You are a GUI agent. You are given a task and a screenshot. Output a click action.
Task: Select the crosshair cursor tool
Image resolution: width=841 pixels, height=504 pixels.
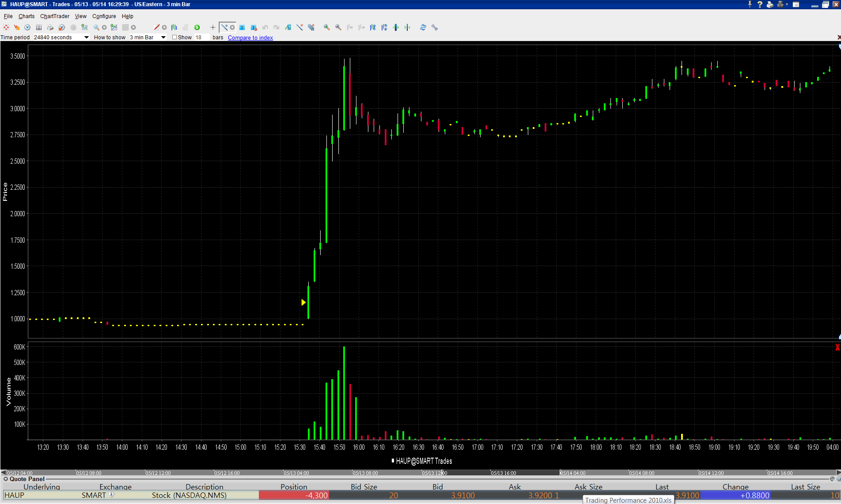(x=212, y=27)
